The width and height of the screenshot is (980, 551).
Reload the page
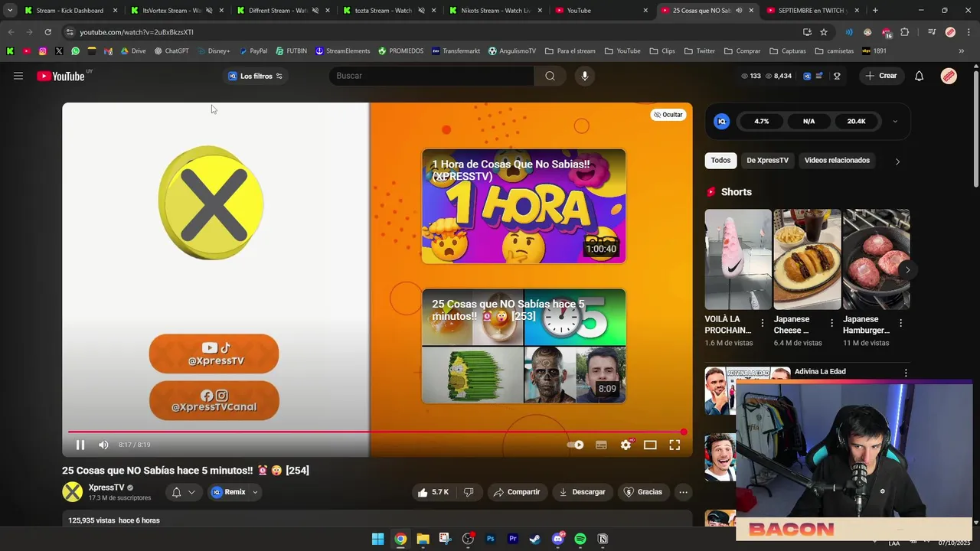coord(47,32)
